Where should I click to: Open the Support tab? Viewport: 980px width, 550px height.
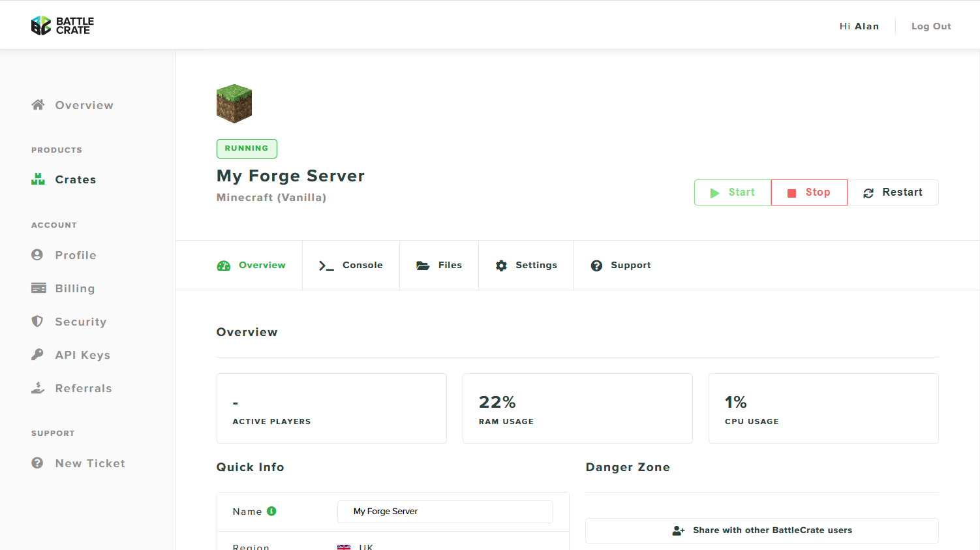pyautogui.click(x=620, y=265)
